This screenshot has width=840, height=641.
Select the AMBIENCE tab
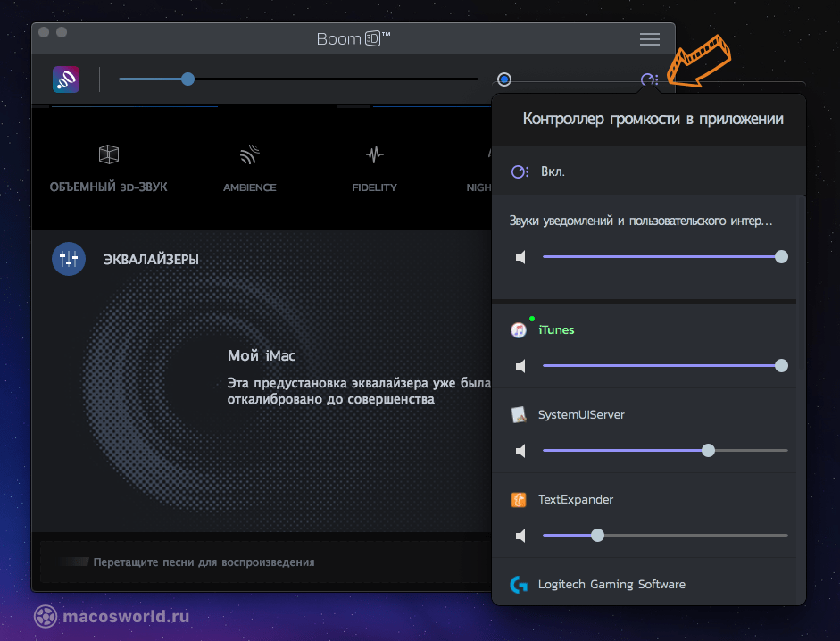250,168
